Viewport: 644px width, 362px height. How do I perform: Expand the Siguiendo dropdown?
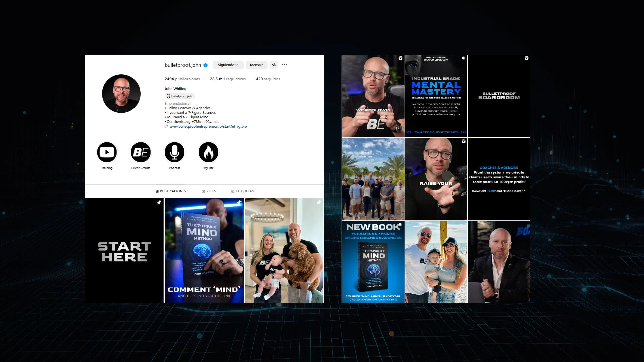click(228, 65)
